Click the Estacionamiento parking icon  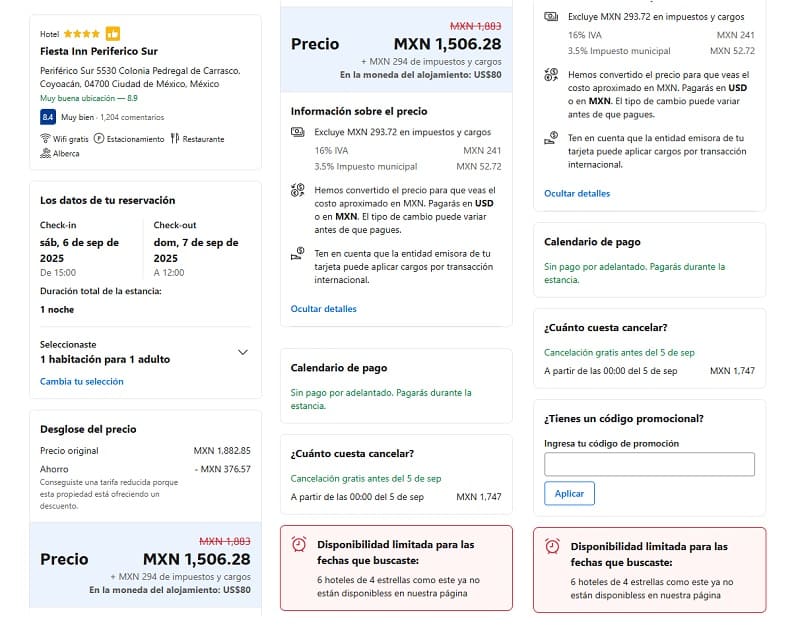coord(99,138)
